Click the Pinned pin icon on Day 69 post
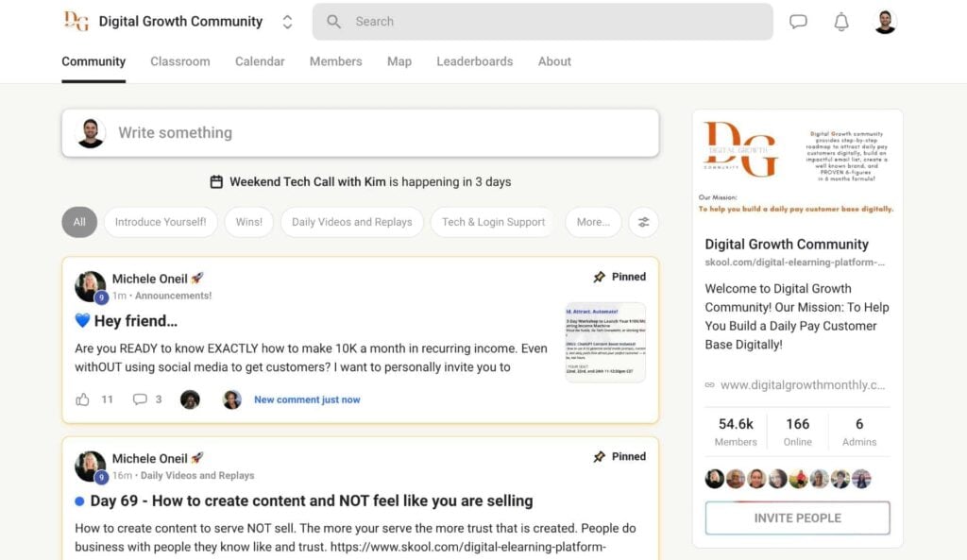The width and height of the screenshot is (967, 560). pos(599,457)
